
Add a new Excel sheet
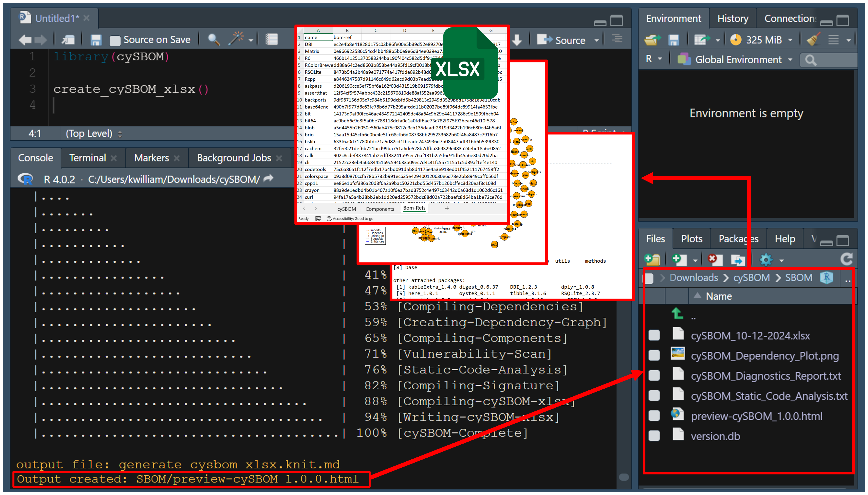[x=447, y=208]
